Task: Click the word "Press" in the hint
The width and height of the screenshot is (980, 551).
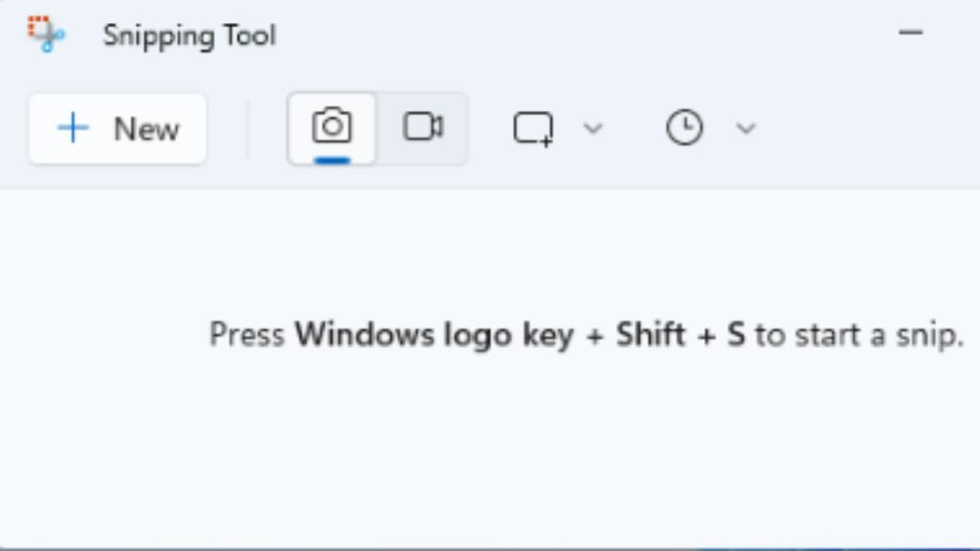Action: (x=247, y=335)
